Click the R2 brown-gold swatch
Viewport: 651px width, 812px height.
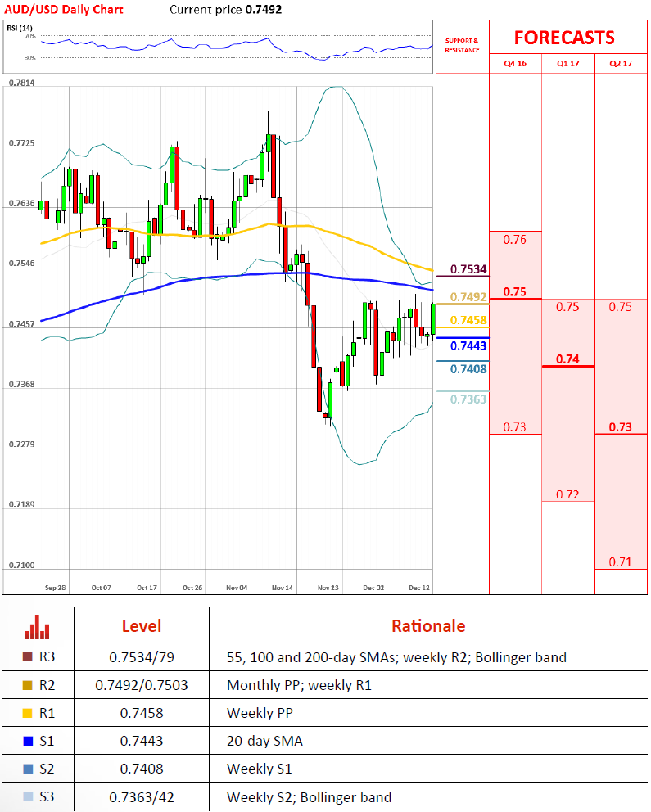pos(28,685)
